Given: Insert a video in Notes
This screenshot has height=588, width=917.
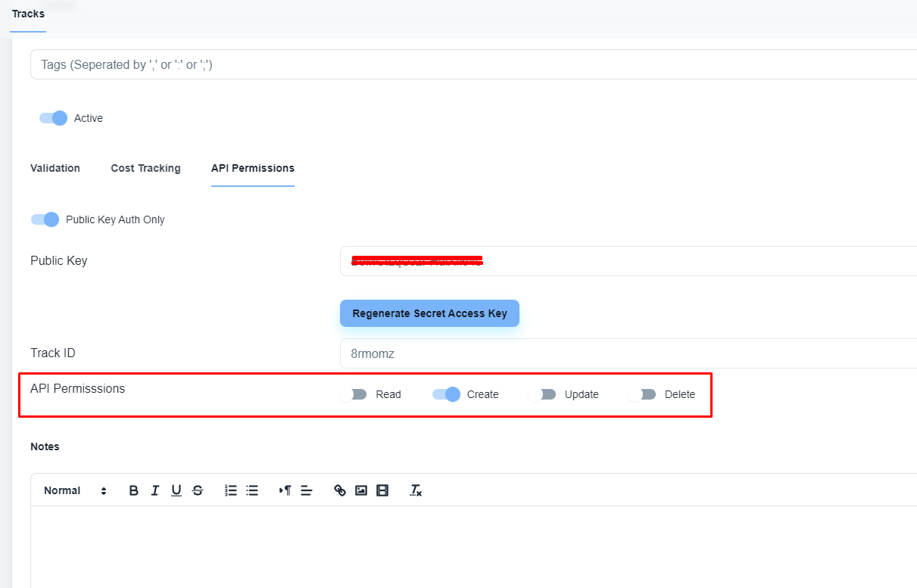Looking at the screenshot, I should 382,490.
